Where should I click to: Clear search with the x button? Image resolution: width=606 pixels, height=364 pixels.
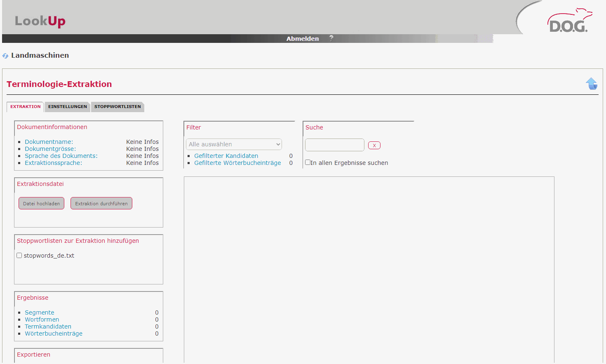374,145
